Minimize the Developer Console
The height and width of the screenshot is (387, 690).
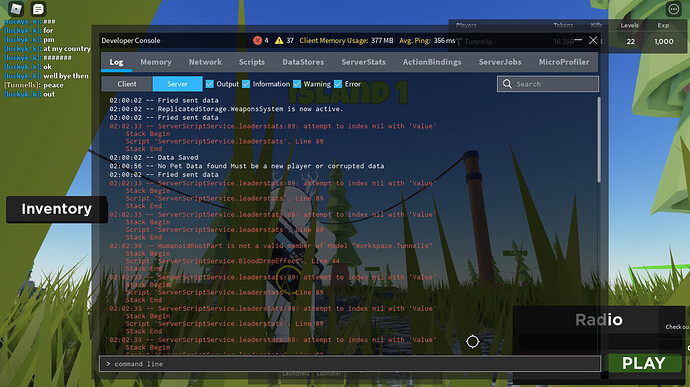click(x=578, y=40)
